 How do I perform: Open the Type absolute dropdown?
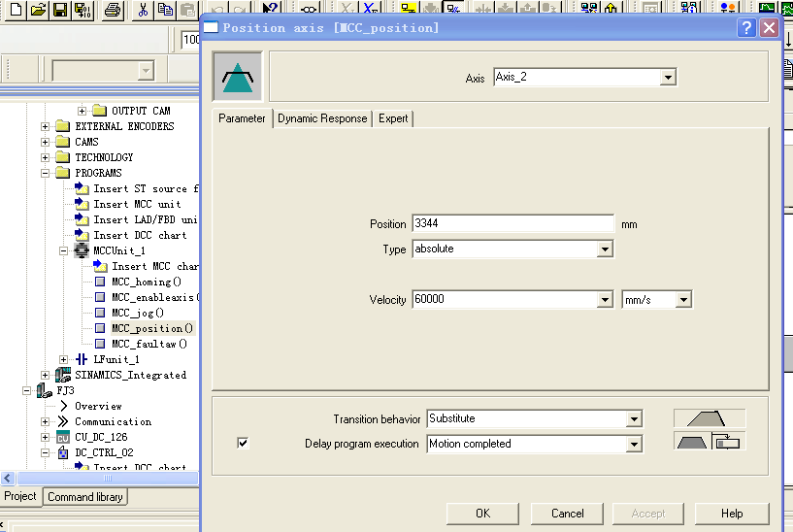coord(605,249)
